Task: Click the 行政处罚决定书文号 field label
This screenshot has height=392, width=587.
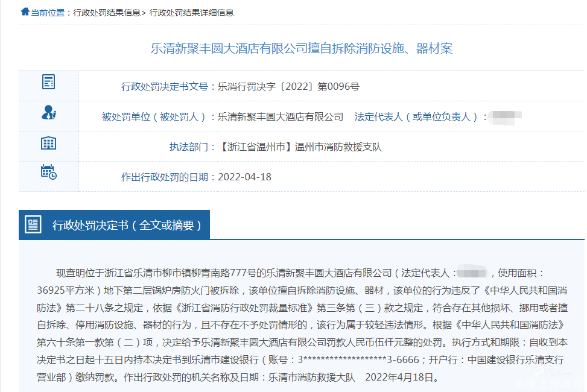Action: coord(165,86)
